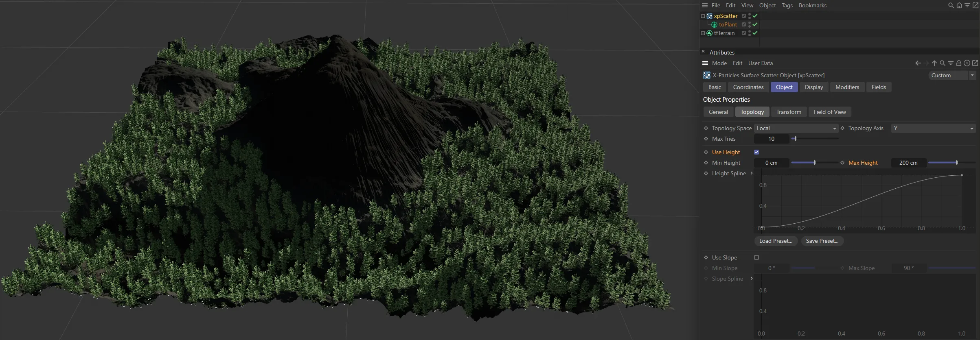Viewport: 980px width, 340px height.
Task: Click keyframe diamond beside Topology Space
Action: 706,128
